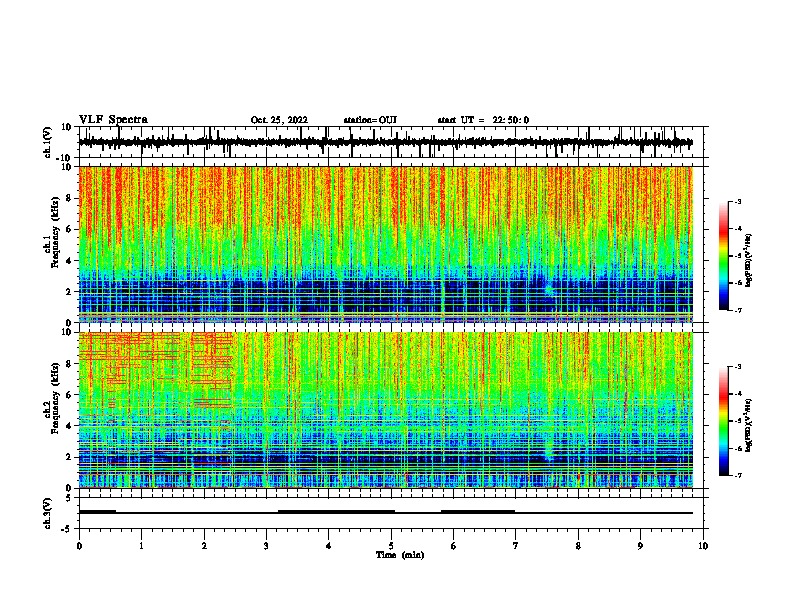Click the 'ch.3(V)' axis label

pyautogui.click(x=47, y=513)
